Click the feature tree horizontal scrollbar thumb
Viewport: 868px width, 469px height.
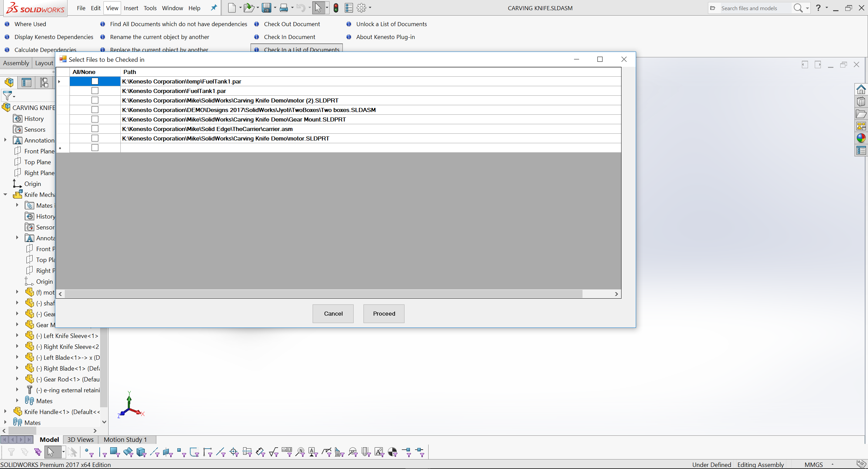click(x=22, y=431)
